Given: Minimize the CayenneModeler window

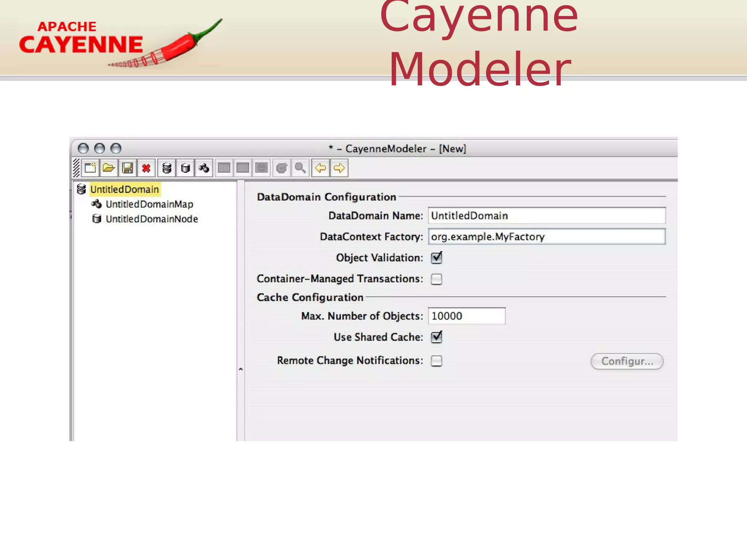Looking at the screenshot, I should pos(100,148).
